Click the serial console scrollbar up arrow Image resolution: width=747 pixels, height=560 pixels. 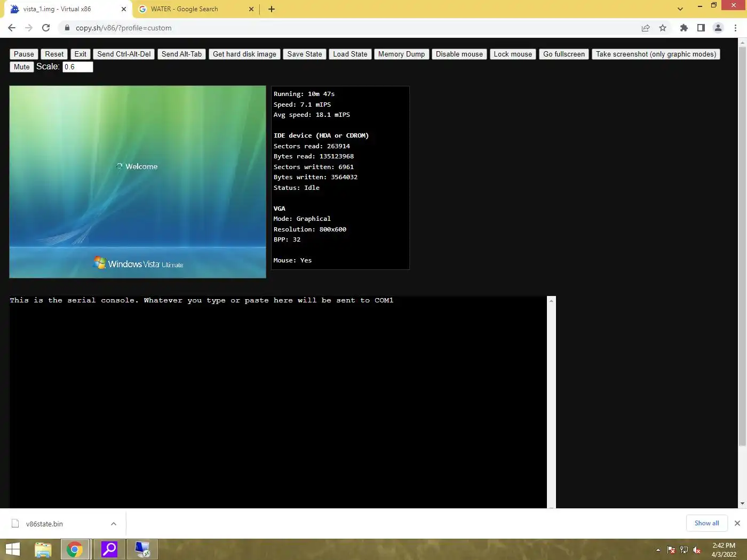[551, 301]
